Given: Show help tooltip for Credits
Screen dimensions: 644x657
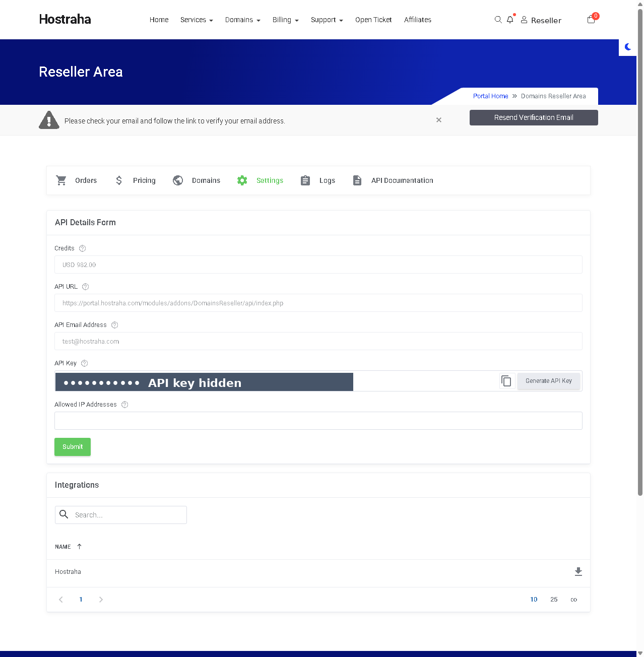Looking at the screenshot, I should [83, 248].
